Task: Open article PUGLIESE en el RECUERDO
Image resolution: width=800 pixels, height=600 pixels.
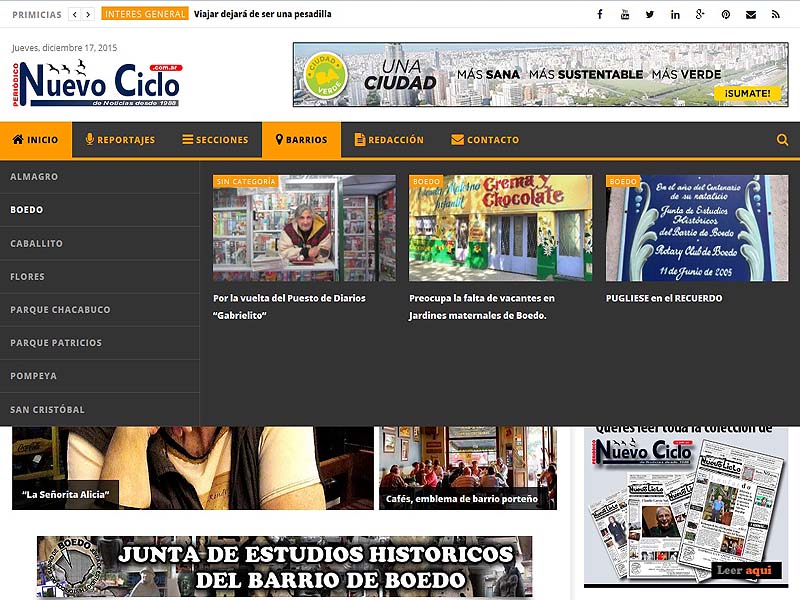Action: (x=664, y=298)
